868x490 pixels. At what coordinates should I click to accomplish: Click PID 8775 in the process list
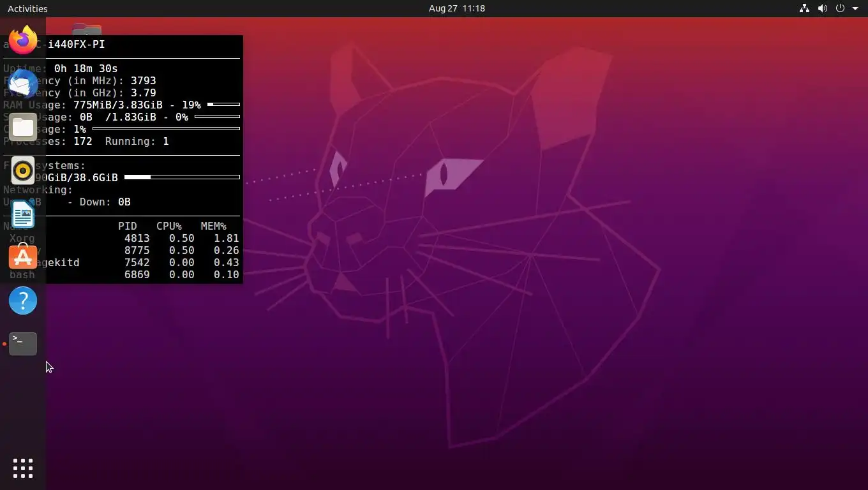(137, 250)
